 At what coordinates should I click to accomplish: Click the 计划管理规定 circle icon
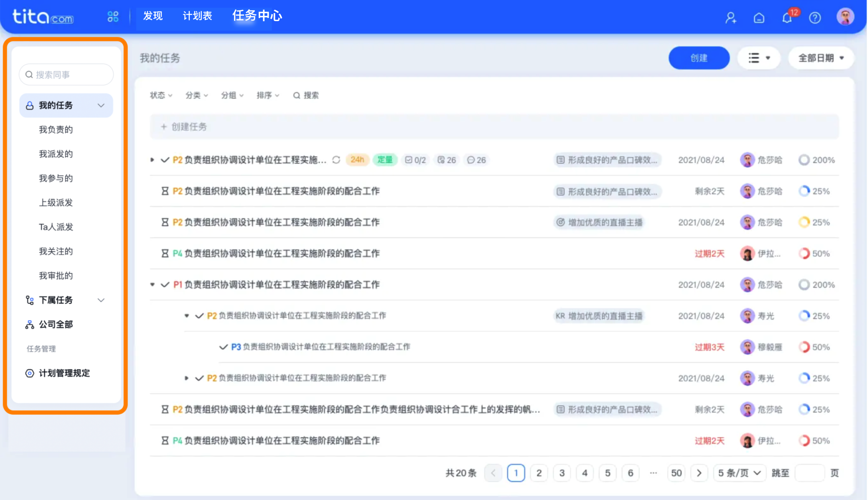(x=30, y=373)
